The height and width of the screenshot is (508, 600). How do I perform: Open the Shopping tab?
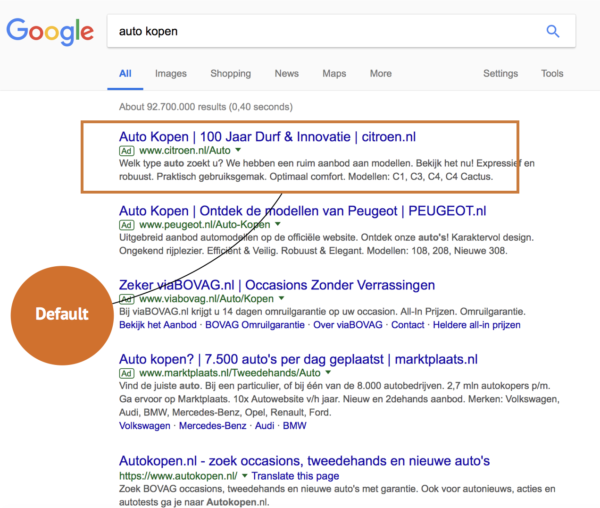point(230,73)
